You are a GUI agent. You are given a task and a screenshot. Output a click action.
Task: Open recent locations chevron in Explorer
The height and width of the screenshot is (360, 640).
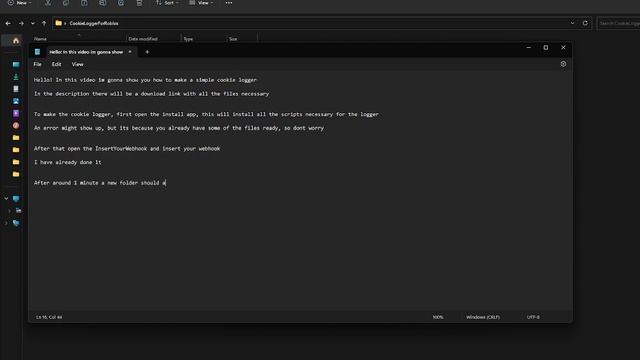(33, 23)
